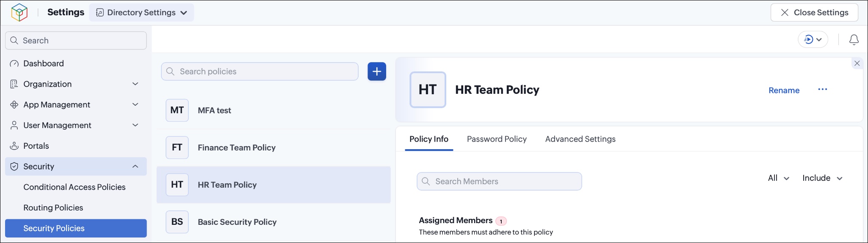868x243 pixels.
Task: Open the Portals menu item
Action: (x=76, y=146)
